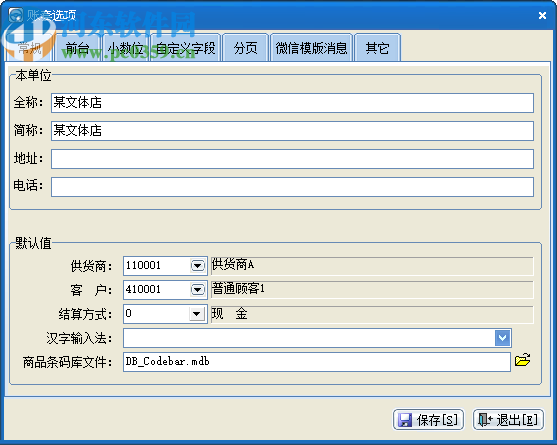Click the application icon in the title bar
This screenshot has height=445, width=557.
point(16,15)
